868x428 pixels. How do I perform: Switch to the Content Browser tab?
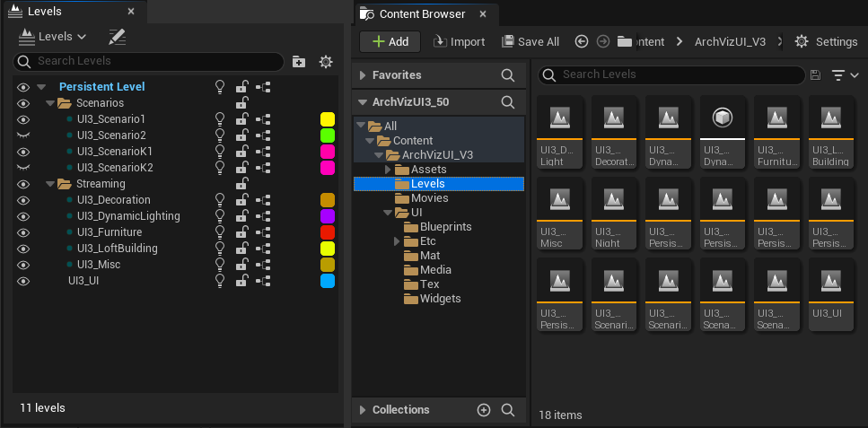(425, 13)
